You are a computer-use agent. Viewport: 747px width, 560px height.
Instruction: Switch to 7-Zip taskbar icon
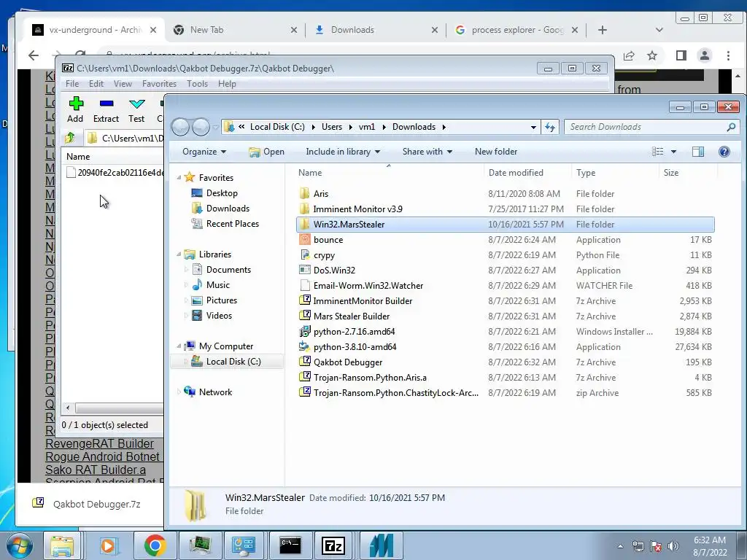(333, 545)
